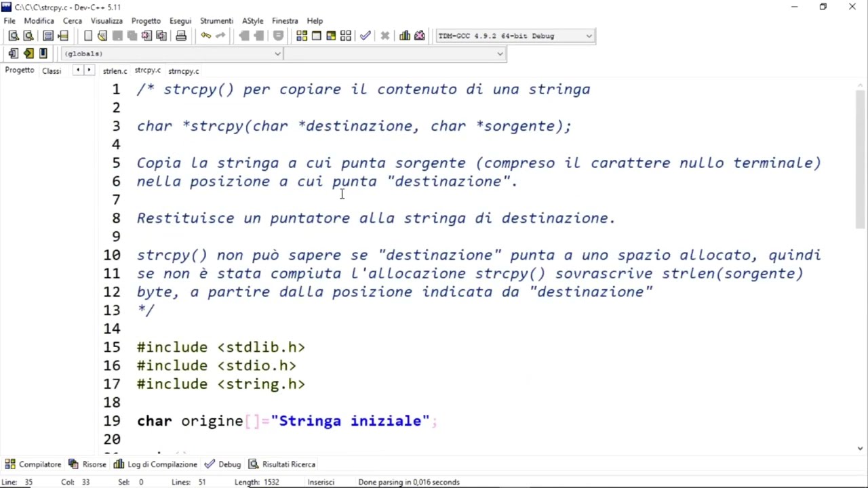This screenshot has height=488, width=868.
Task: Click the Save file toolbar icon
Action: (x=117, y=36)
